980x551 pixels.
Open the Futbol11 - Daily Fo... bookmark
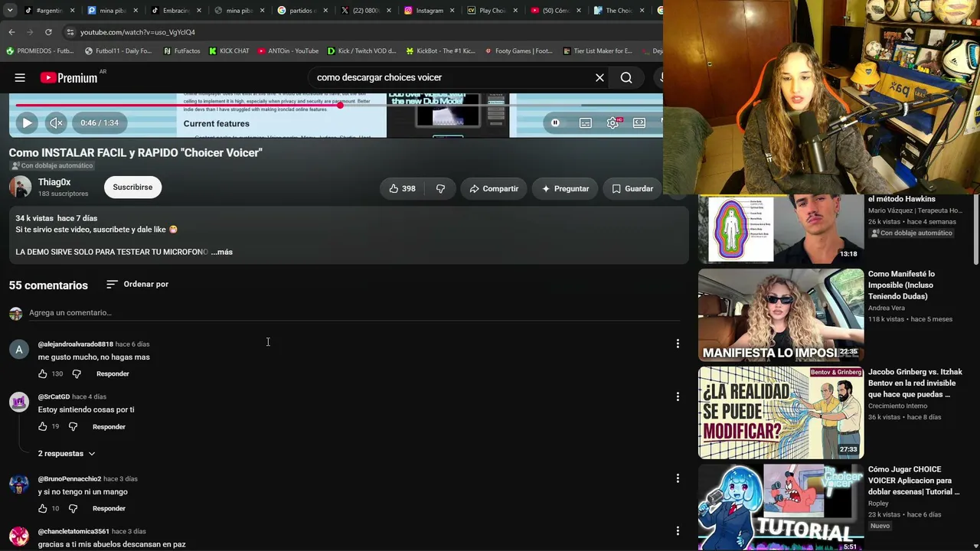(118, 51)
